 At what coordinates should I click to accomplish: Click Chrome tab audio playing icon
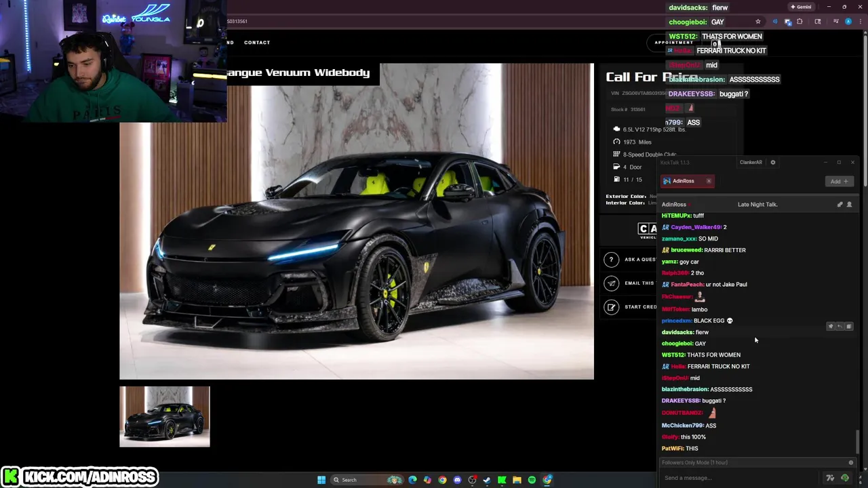(x=775, y=22)
